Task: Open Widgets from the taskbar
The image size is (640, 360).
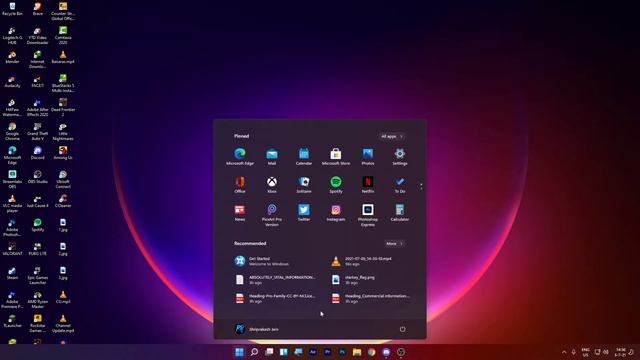Action: coord(284,352)
